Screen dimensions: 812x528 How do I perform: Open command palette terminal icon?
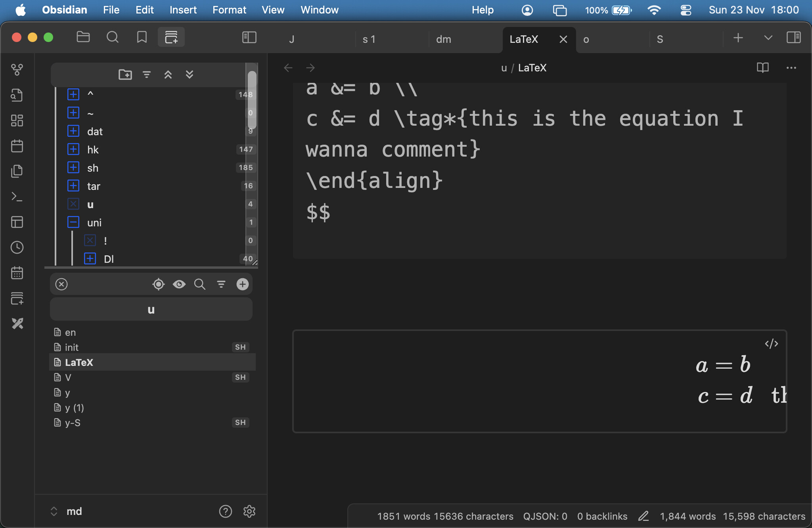tap(17, 197)
